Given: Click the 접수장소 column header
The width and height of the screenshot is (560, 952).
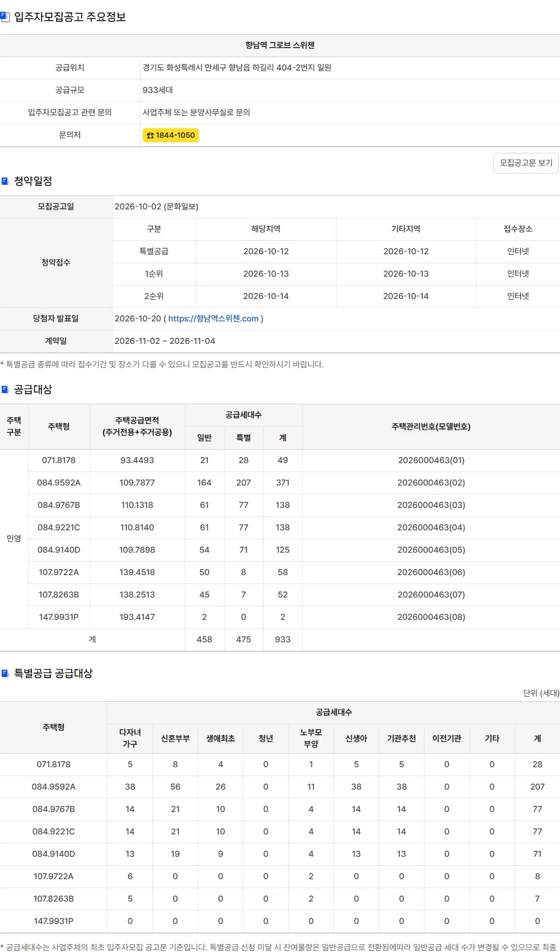Looking at the screenshot, I should click(518, 229).
